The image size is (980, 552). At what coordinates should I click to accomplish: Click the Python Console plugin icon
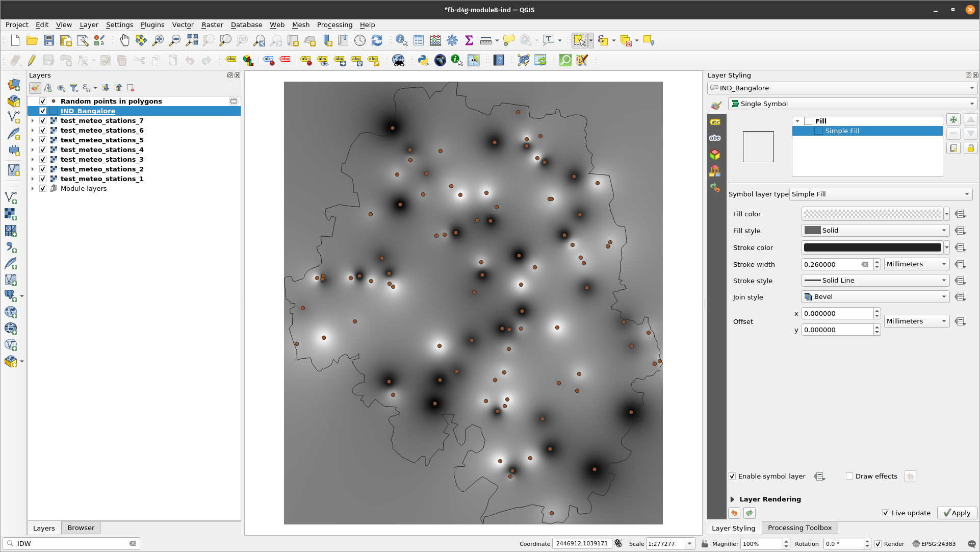click(423, 61)
